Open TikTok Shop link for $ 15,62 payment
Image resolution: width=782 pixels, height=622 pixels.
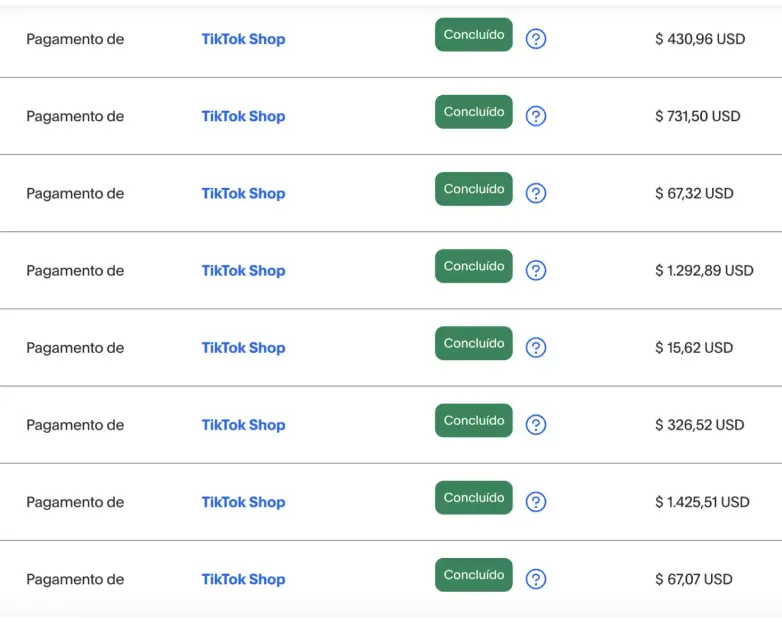[x=243, y=347]
